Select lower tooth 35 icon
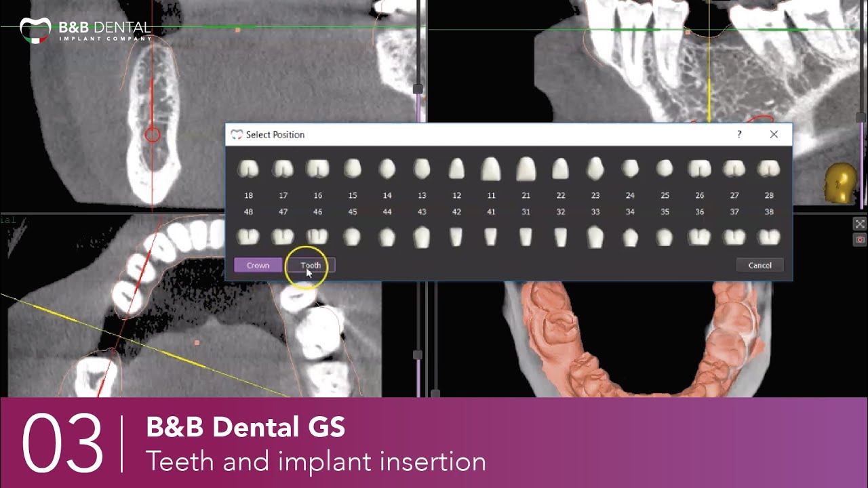Image resolution: width=868 pixels, height=488 pixels. coord(665,237)
